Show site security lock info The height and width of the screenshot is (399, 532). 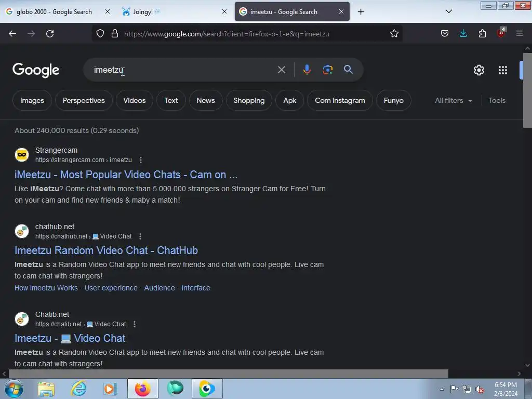point(115,34)
